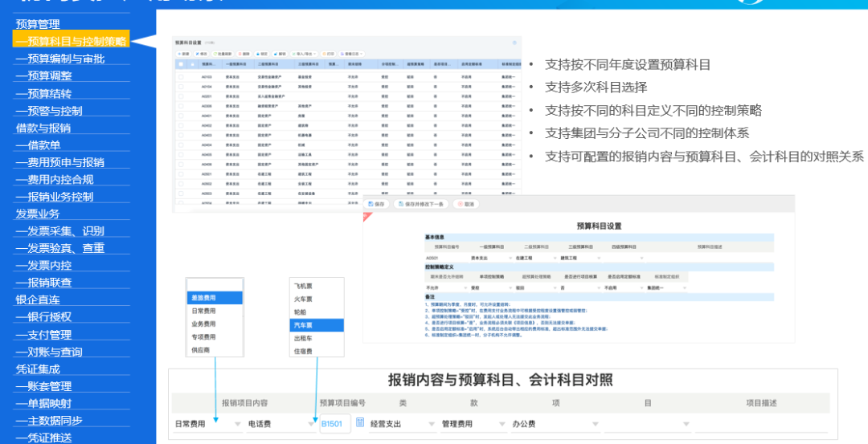This screenshot has width=868, height=444.
Task: Click the 删除 delete toolbar button
Action: coord(244,54)
